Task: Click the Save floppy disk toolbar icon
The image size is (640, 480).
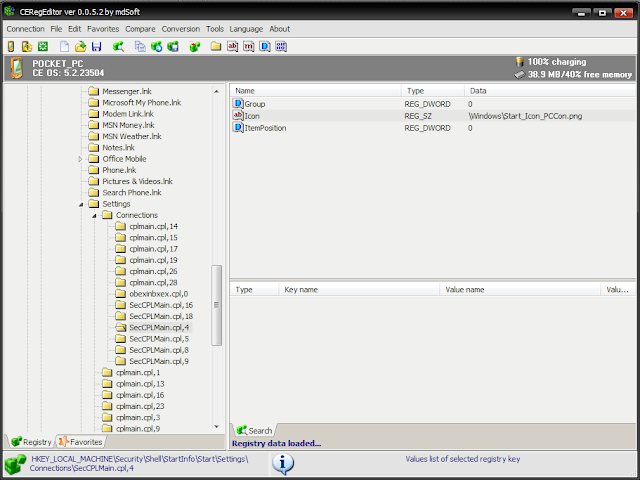Action: tap(96, 46)
